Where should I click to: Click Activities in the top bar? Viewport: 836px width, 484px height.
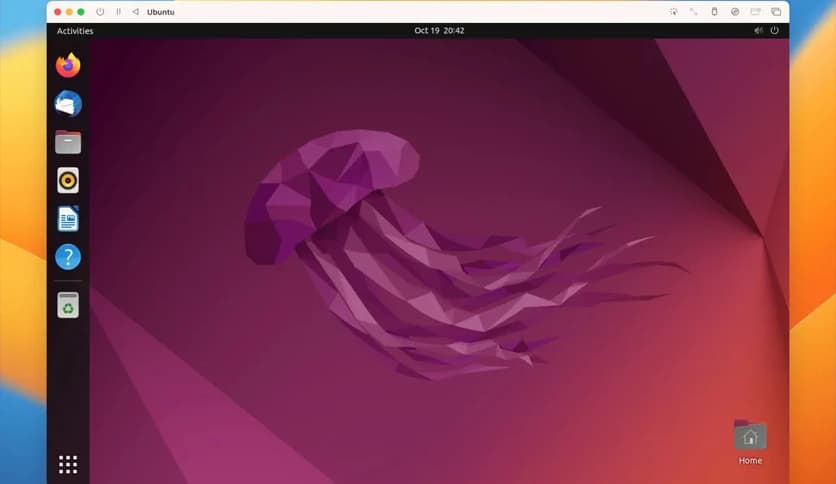75,31
